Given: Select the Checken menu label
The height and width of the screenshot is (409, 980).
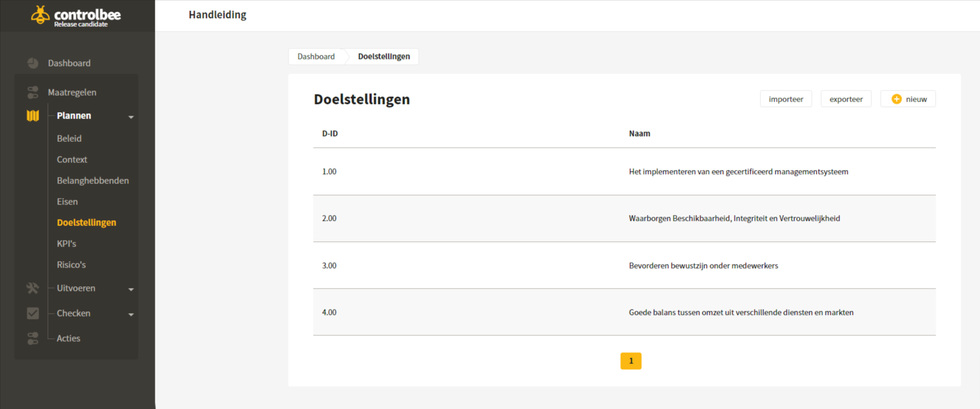Looking at the screenshot, I should (74, 313).
